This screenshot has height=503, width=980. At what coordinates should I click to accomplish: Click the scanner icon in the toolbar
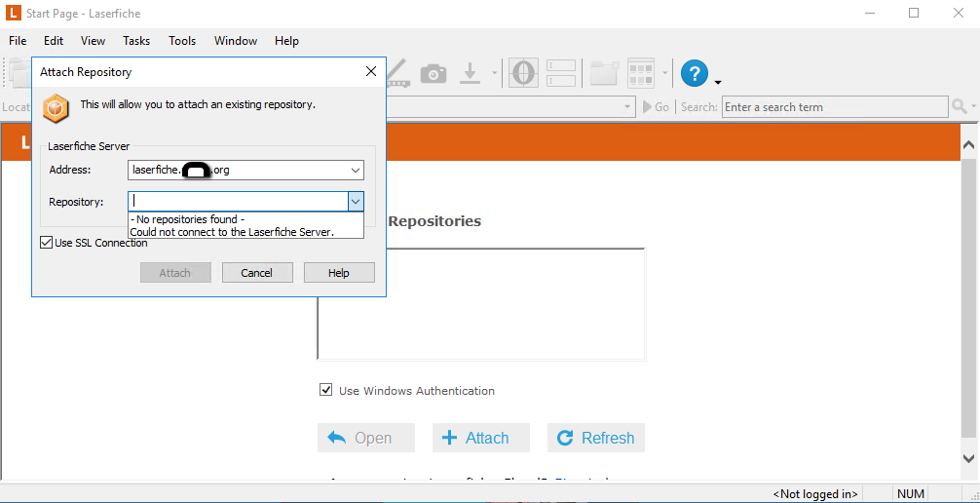point(397,73)
